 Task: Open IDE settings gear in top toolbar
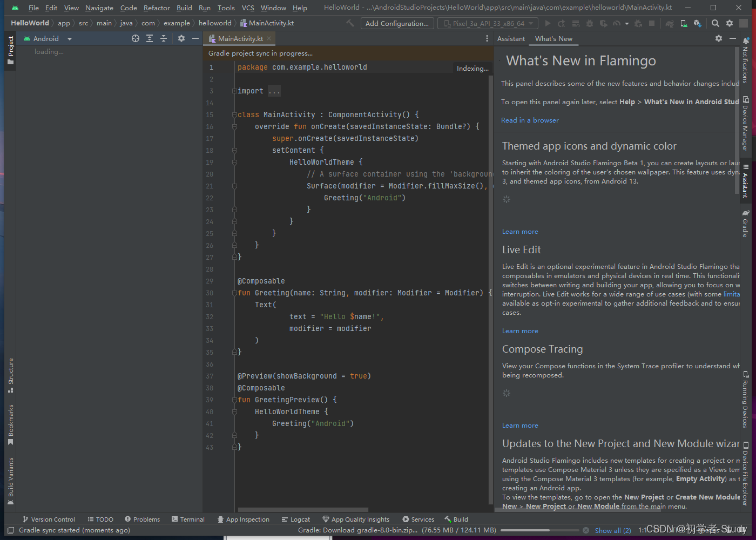pyautogui.click(x=730, y=23)
